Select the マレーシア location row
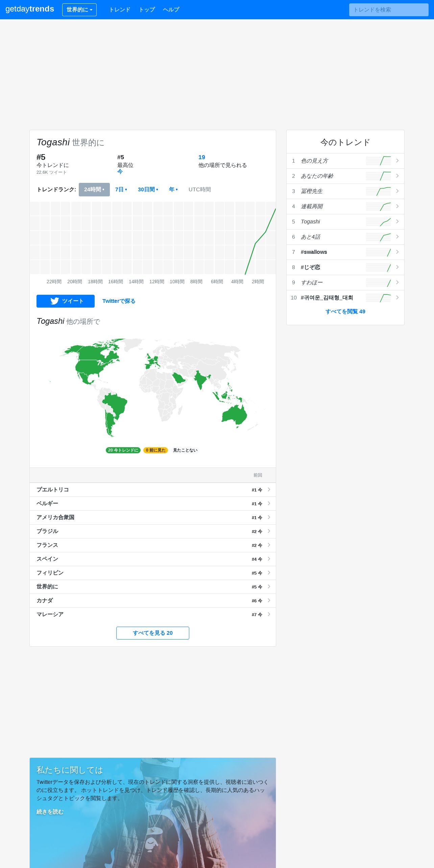This screenshot has width=434, height=868. [153, 614]
